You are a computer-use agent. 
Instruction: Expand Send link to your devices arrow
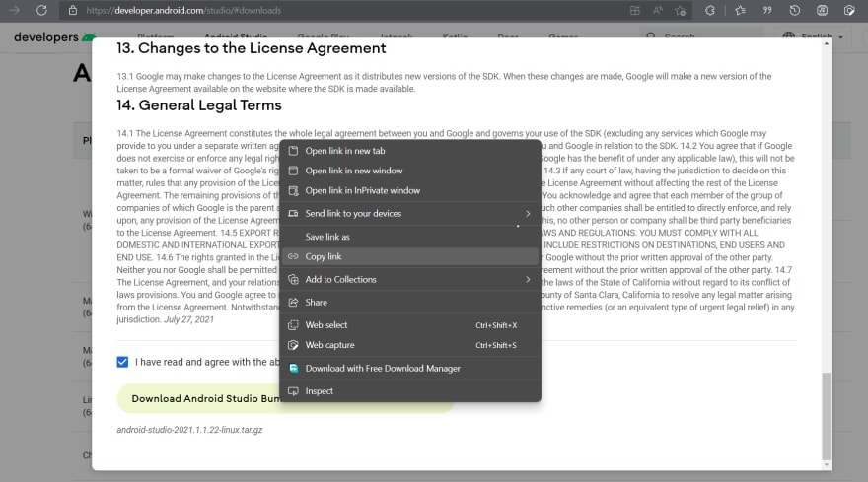click(x=528, y=214)
